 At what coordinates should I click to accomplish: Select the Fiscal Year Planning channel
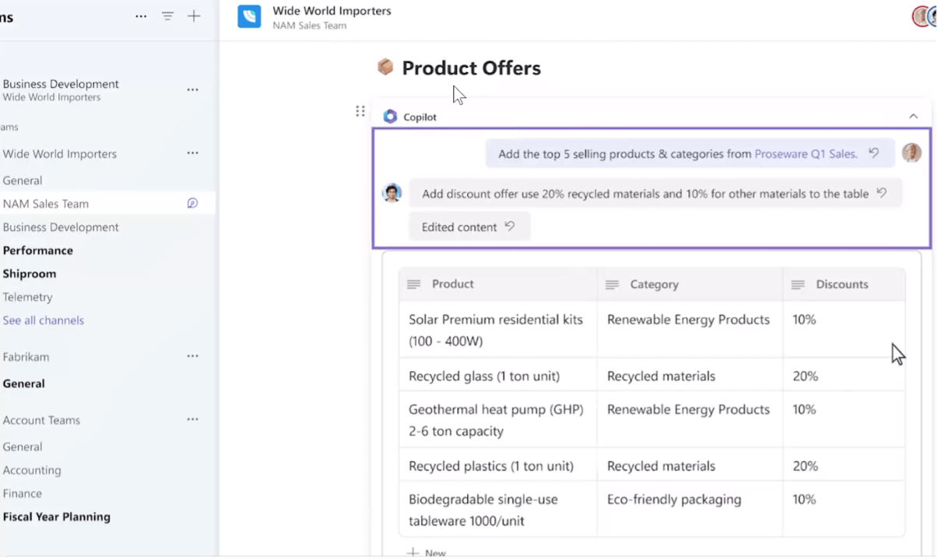(x=56, y=516)
